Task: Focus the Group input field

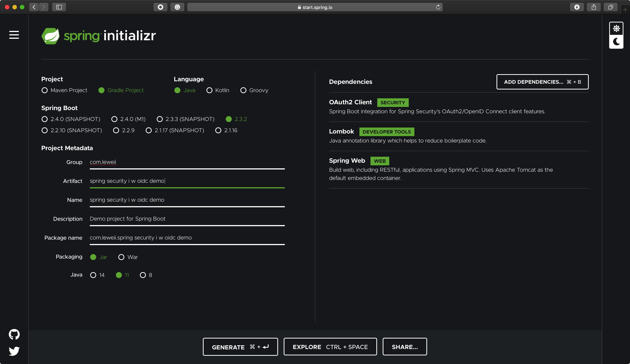Action: [x=187, y=163]
